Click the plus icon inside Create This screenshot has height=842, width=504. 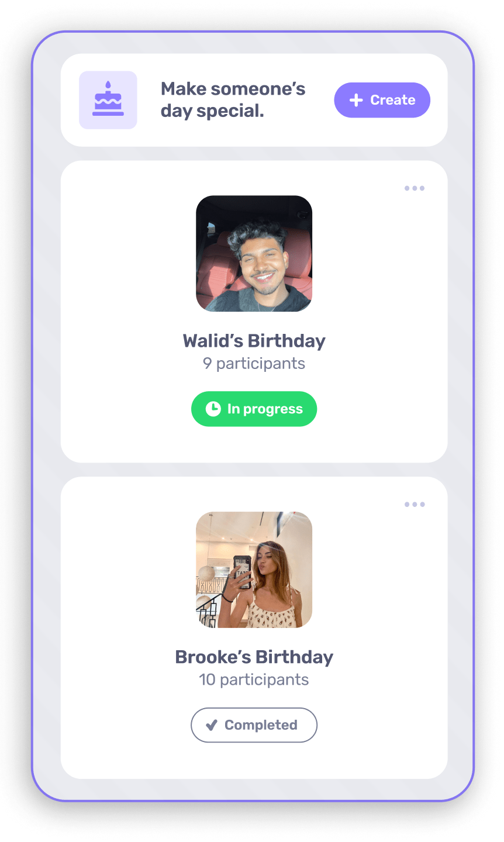coord(356,101)
